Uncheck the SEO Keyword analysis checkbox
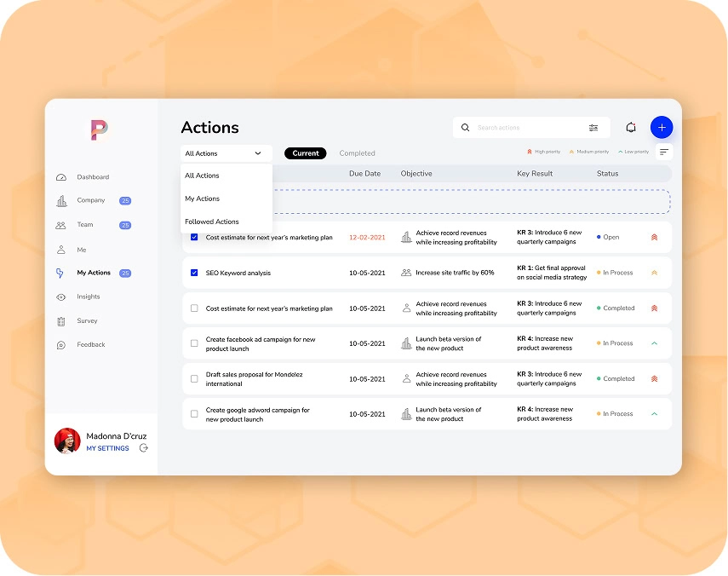The height and width of the screenshot is (576, 728). point(194,273)
